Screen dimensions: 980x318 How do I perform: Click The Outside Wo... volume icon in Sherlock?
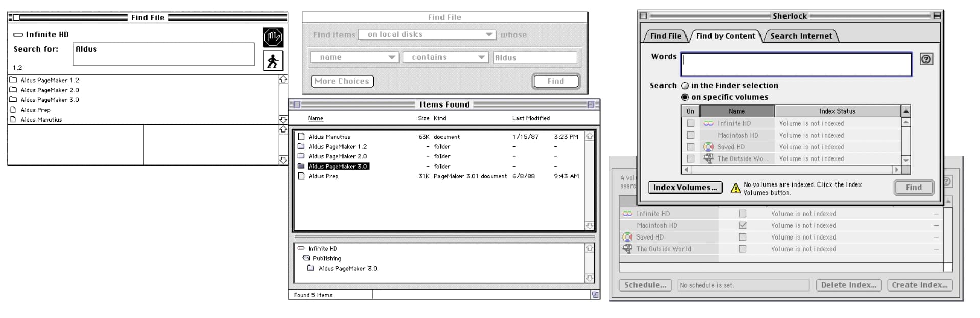coord(708,158)
